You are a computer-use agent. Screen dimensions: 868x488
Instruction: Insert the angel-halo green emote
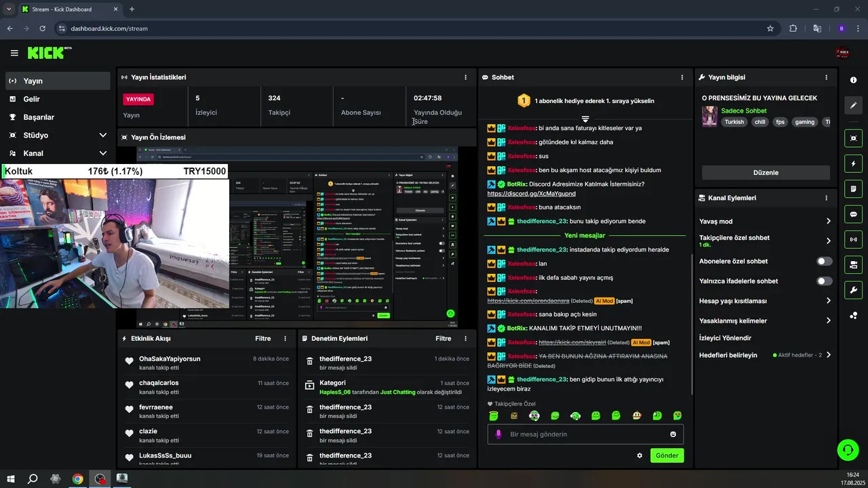(x=494, y=415)
